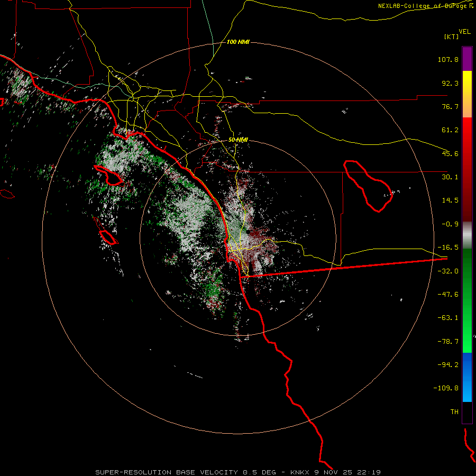Select the gray near-zero color bar segment
Screen dimensions: 476x476
point(467,235)
